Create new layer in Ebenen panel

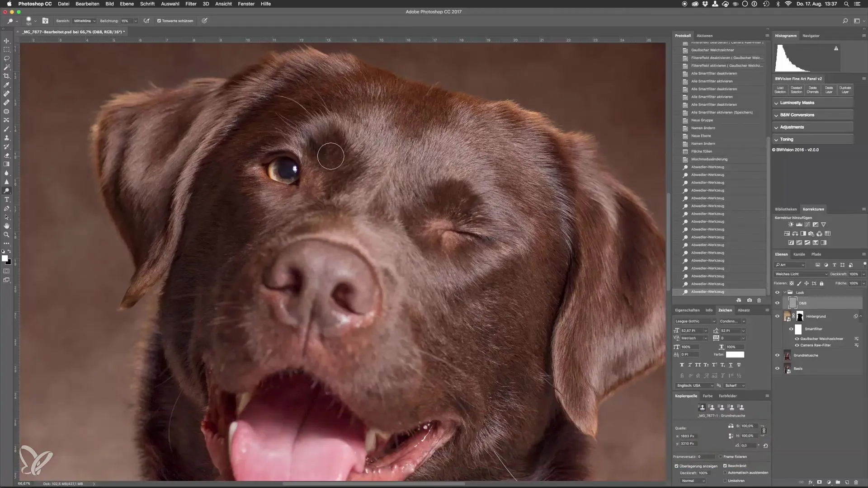coord(847,482)
